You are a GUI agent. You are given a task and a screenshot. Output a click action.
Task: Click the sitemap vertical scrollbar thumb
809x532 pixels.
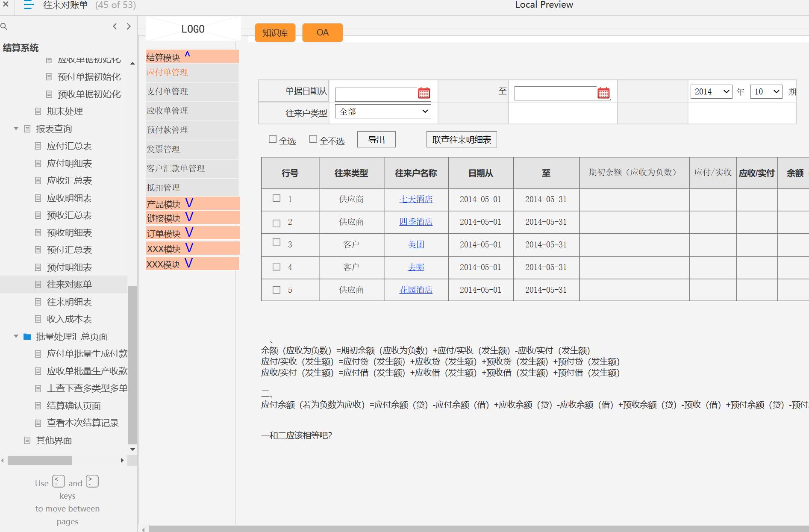click(132, 365)
